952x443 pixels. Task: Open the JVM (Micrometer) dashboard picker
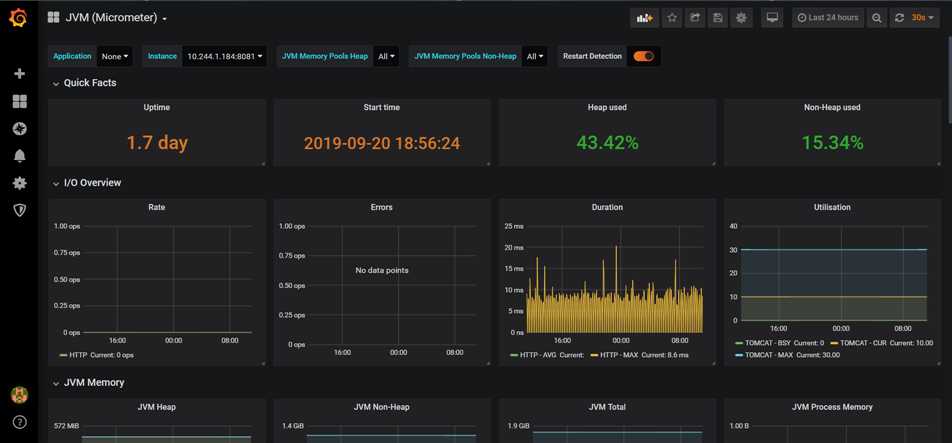(x=116, y=18)
